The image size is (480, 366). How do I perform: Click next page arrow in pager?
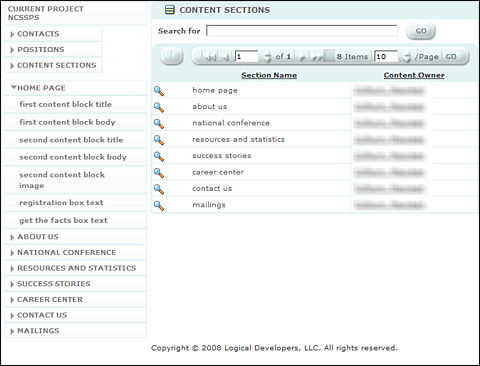click(x=302, y=57)
